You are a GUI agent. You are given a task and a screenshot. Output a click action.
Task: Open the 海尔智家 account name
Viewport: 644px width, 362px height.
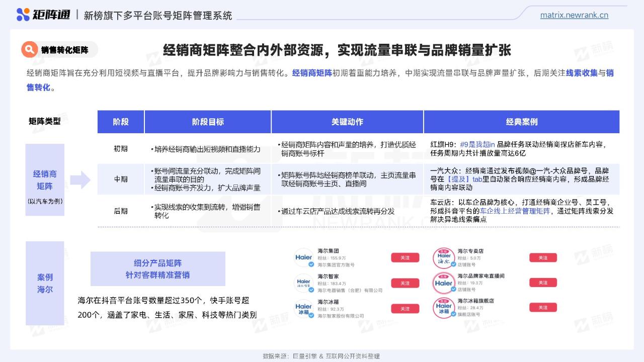[x=328, y=276]
